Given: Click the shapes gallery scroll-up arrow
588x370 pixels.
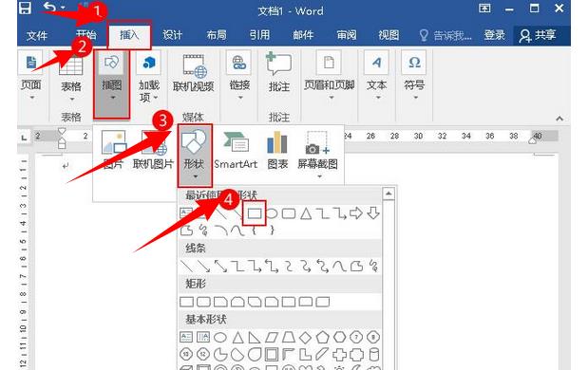Looking at the screenshot, I should pos(389,194).
